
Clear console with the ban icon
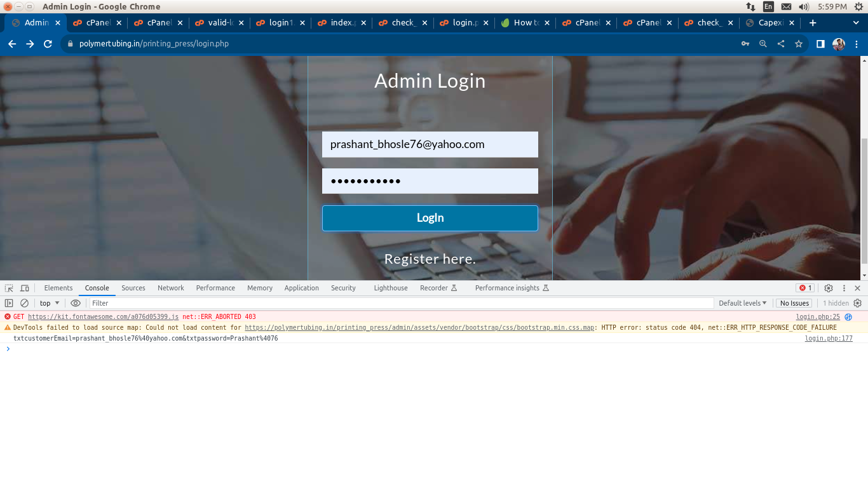point(24,303)
